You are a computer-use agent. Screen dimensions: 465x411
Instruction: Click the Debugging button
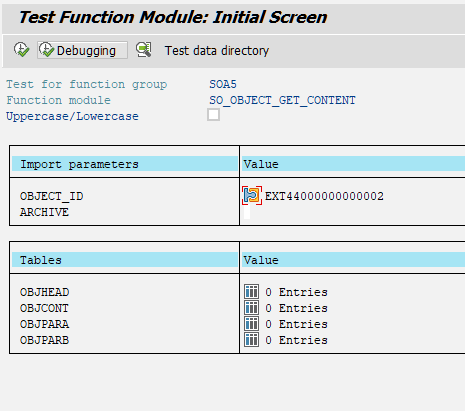82,50
